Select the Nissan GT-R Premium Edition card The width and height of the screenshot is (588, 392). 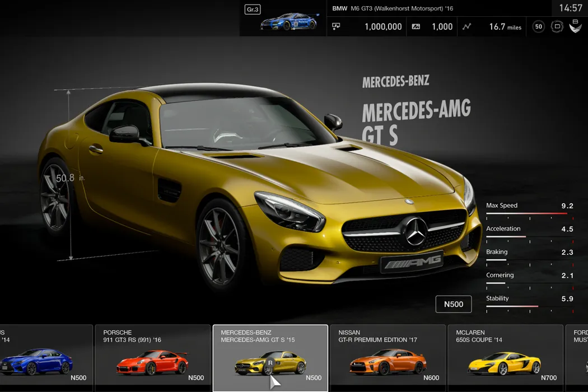point(388,357)
